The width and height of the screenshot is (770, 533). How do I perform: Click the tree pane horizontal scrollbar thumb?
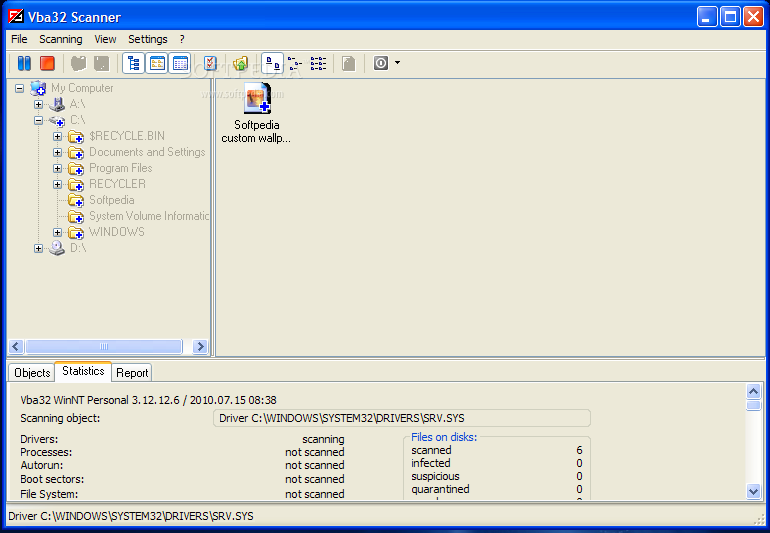tap(104, 347)
